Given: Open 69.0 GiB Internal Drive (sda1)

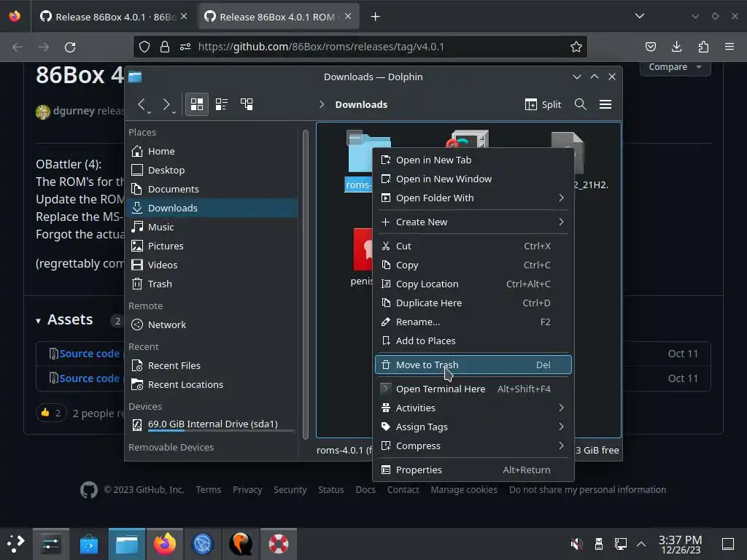Looking at the screenshot, I should 212,425.
